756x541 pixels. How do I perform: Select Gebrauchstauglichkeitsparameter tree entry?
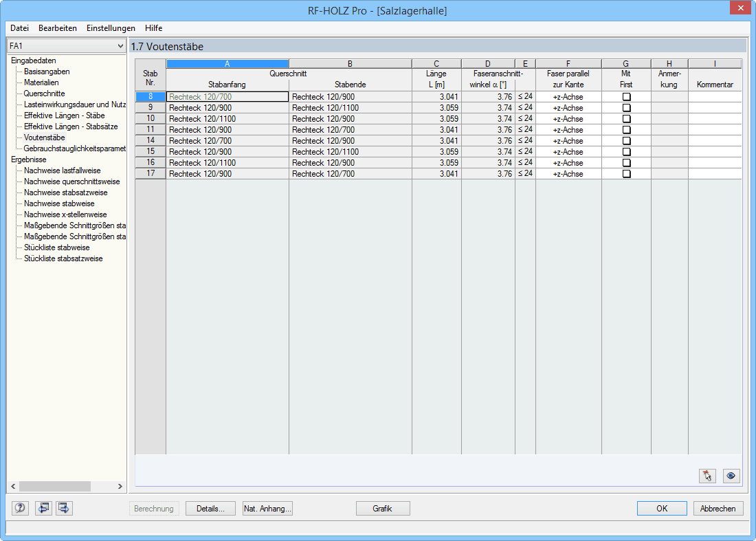click(x=75, y=148)
